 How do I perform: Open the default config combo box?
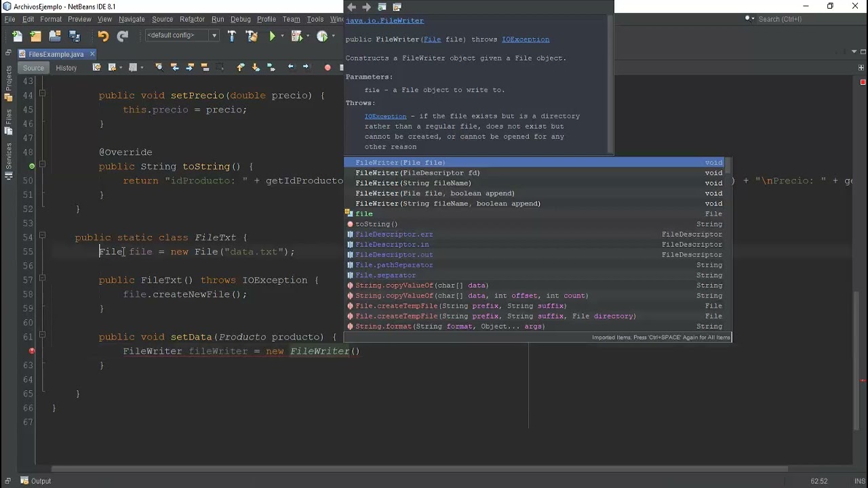pyautogui.click(x=182, y=35)
